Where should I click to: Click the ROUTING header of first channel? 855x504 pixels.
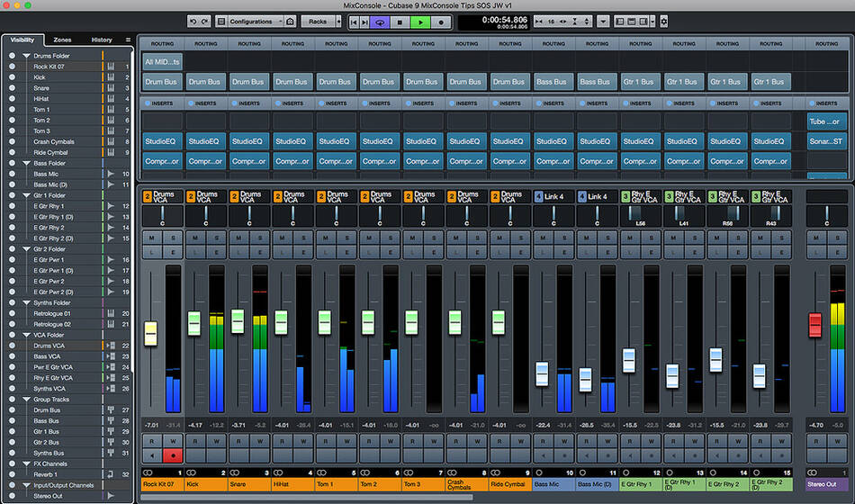click(163, 43)
